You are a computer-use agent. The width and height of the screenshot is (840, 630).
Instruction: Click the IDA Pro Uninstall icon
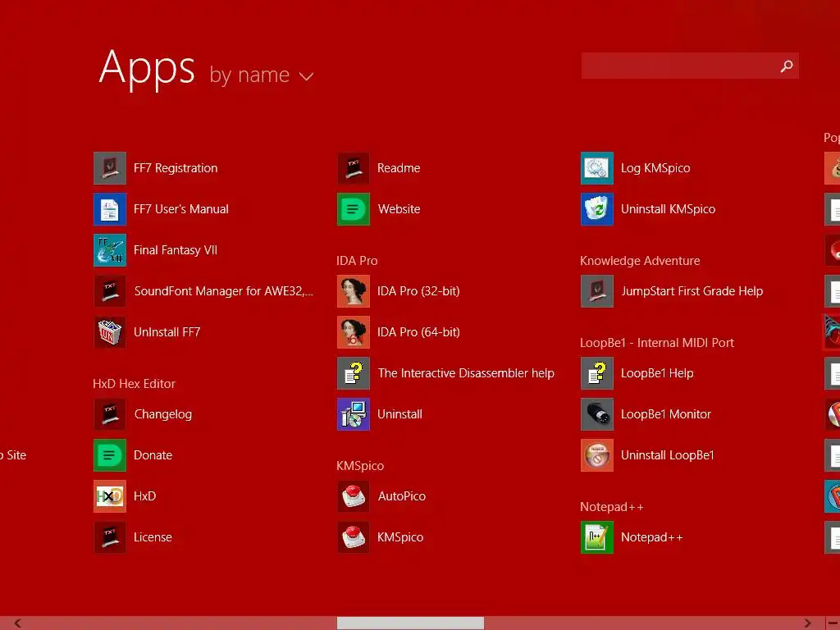354,414
